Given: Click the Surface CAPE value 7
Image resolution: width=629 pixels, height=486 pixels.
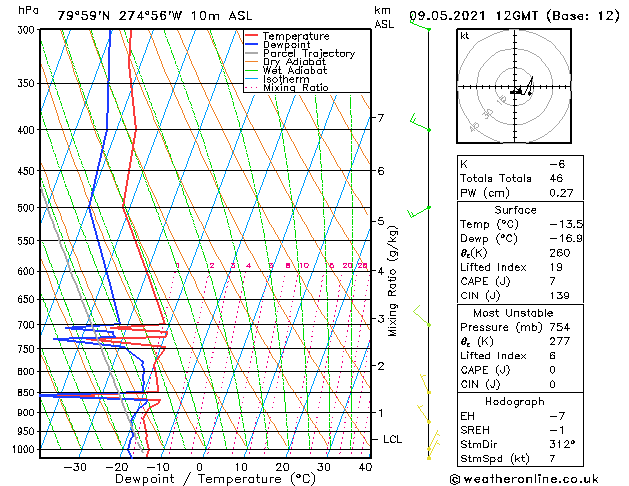Looking at the screenshot, I should click(553, 281).
